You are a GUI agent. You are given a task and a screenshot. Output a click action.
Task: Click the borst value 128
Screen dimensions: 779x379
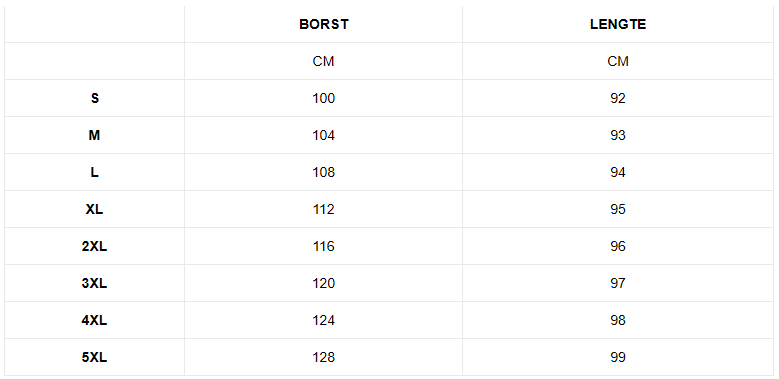pos(323,357)
